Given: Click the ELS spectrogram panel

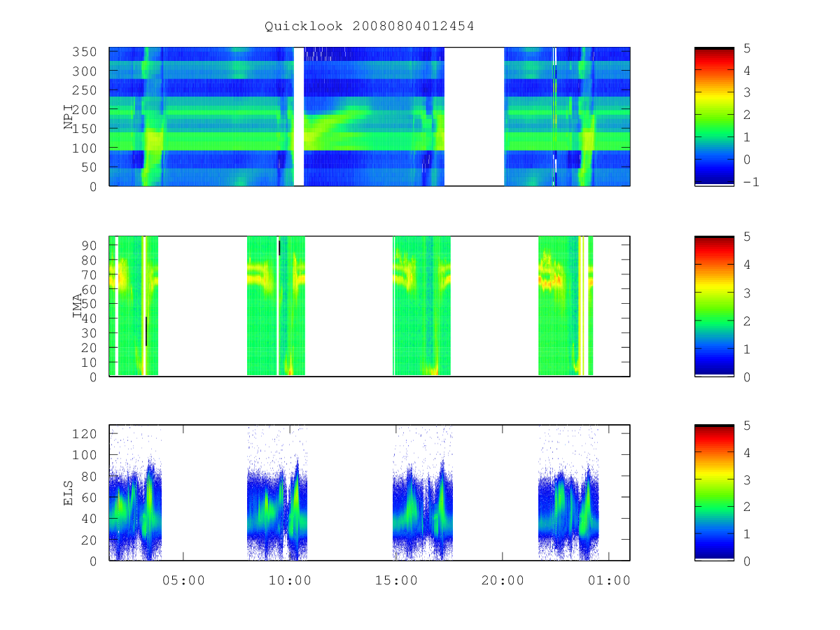Looking at the screenshot, I should pyautogui.click(x=370, y=493).
